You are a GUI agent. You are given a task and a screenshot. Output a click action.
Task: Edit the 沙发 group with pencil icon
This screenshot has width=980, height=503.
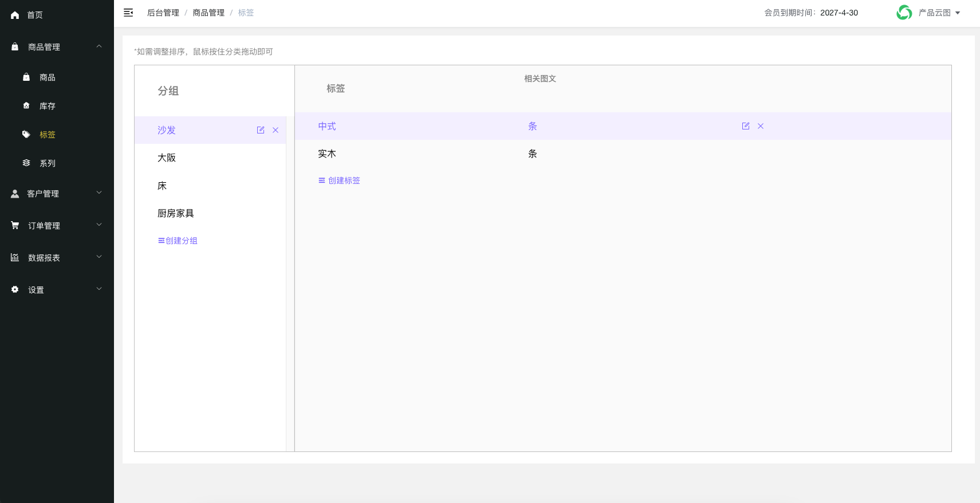coord(261,130)
